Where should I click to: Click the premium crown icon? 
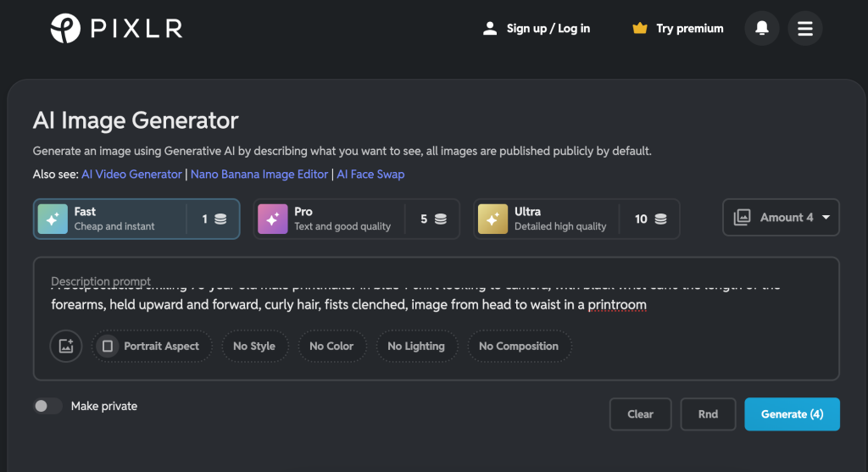click(640, 29)
